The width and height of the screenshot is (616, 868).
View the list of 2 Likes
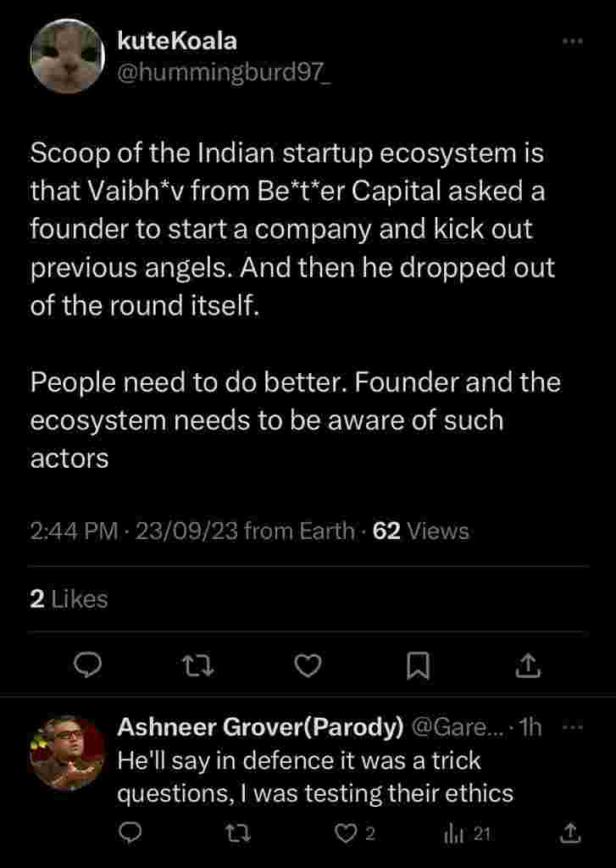tap(69, 599)
